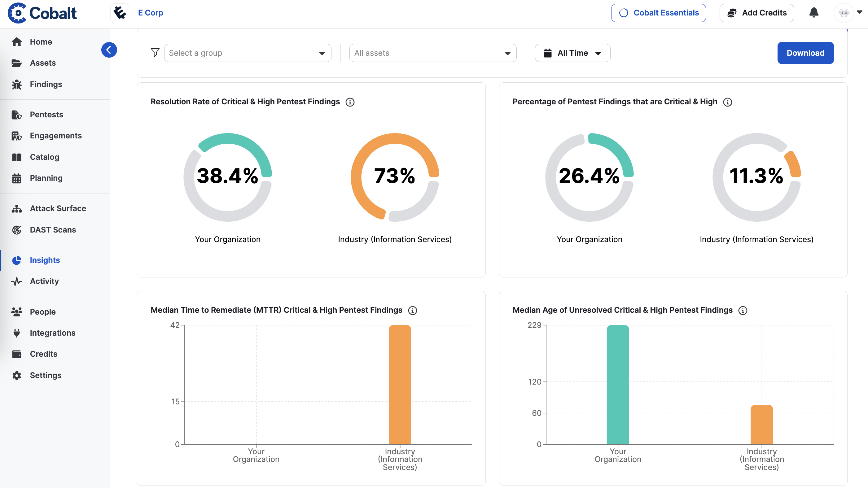Click info icon for Percentage of Findings
The height and width of the screenshot is (488, 868).
click(727, 102)
